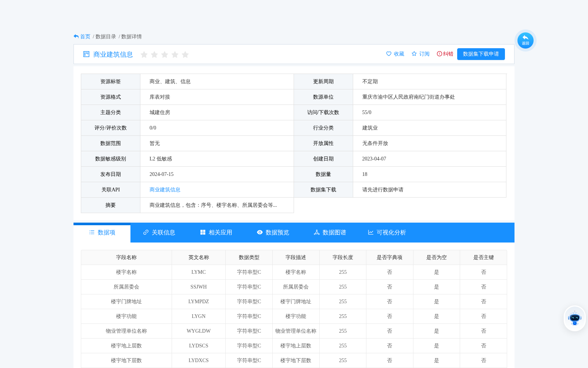Click the 字段名称 column header
The height and width of the screenshot is (368, 588).
pyautogui.click(x=126, y=257)
